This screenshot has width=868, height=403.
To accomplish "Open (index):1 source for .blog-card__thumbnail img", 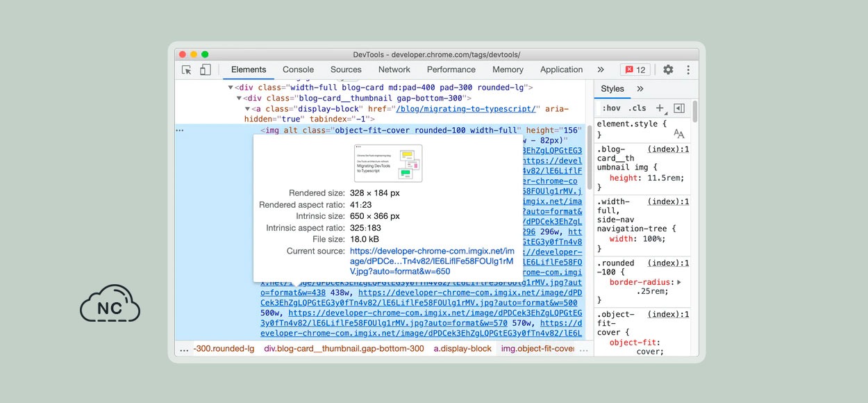I will click(x=668, y=149).
